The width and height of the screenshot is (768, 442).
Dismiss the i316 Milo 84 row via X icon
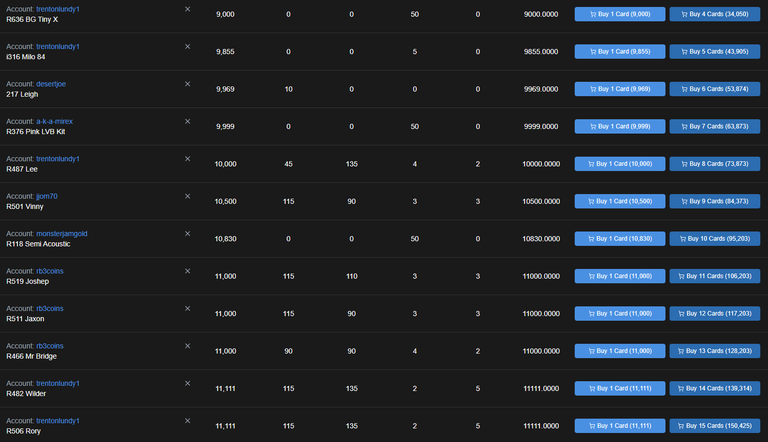188,47
